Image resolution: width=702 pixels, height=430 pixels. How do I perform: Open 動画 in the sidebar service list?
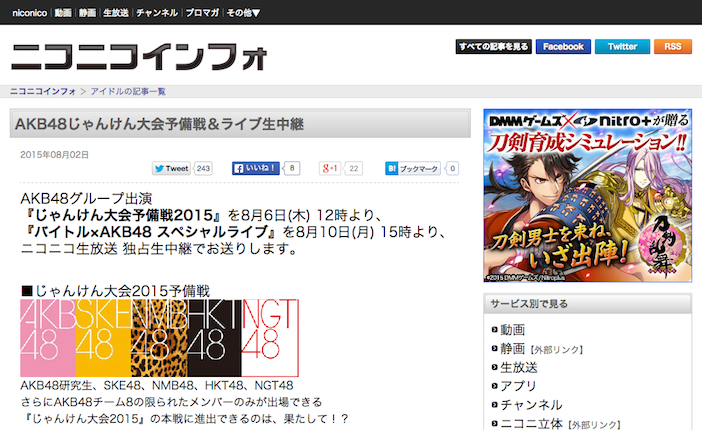(x=513, y=330)
